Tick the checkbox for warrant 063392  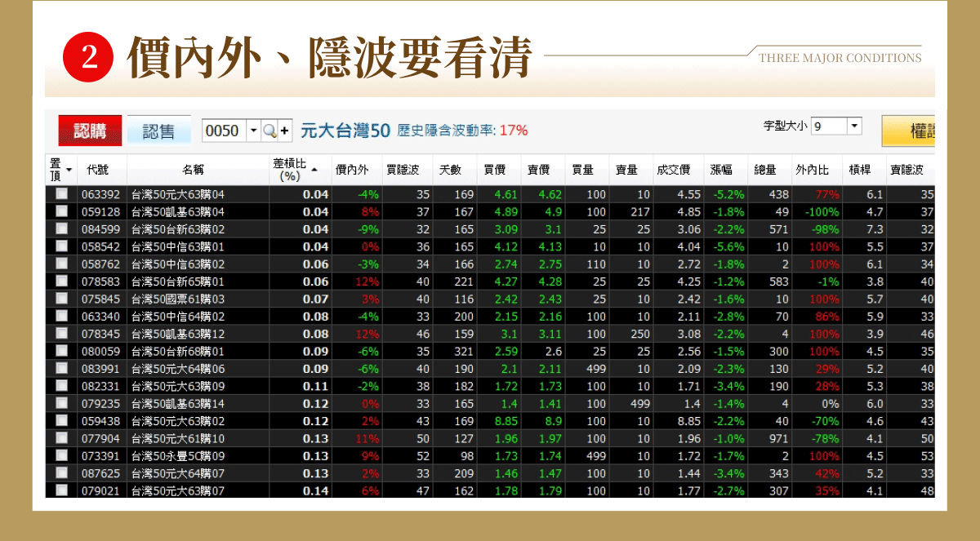tap(61, 194)
